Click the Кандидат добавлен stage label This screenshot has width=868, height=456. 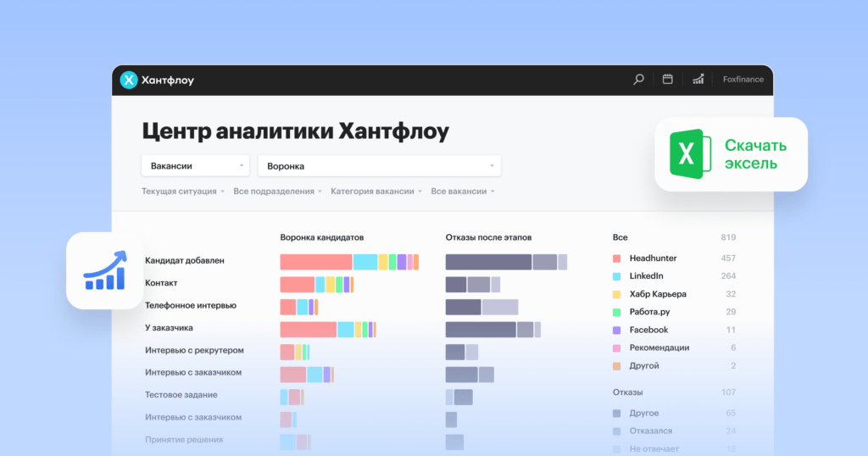(x=185, y=261)
